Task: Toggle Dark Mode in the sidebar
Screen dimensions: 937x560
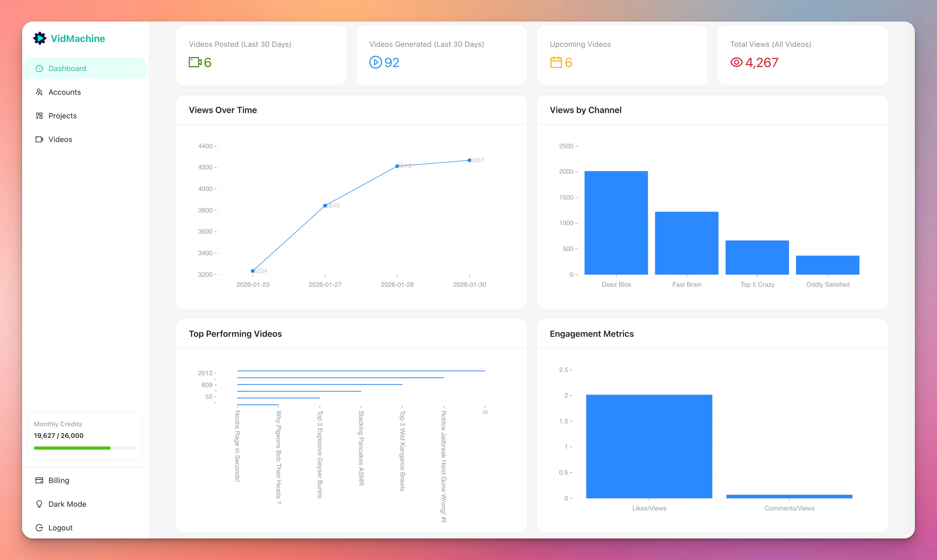Action: (67, 504)
